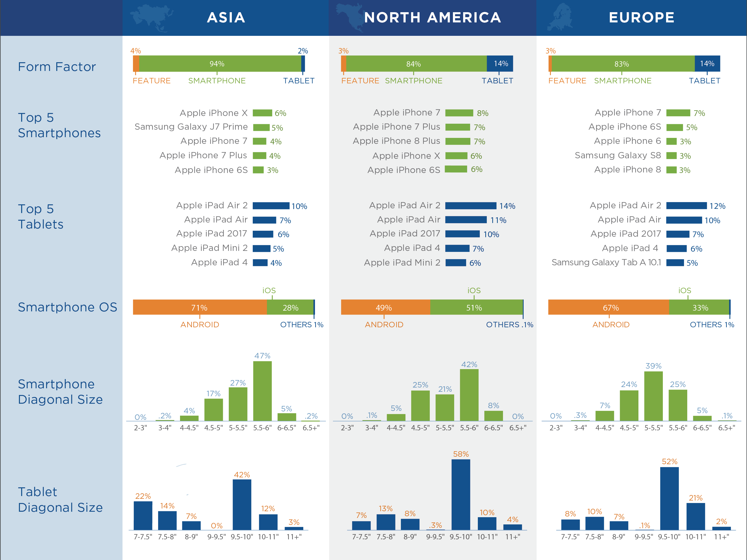Click the 83% smartphone segment in Europe

point(623,63)
